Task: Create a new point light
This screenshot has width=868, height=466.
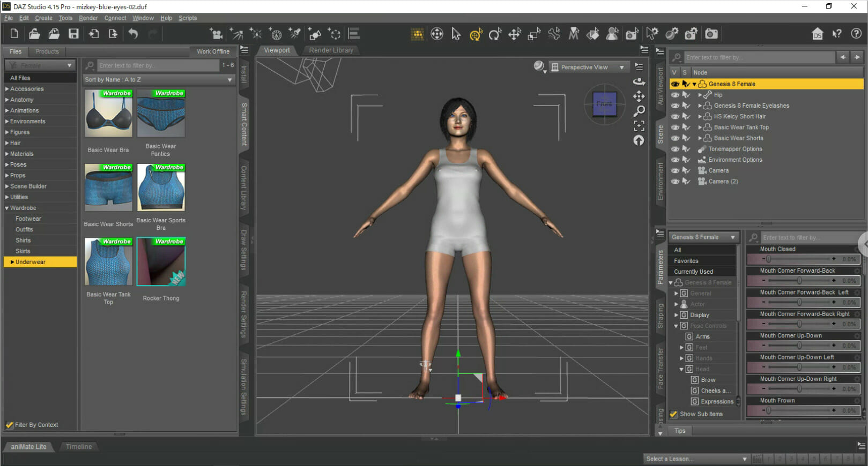Action: pos(256,34)
